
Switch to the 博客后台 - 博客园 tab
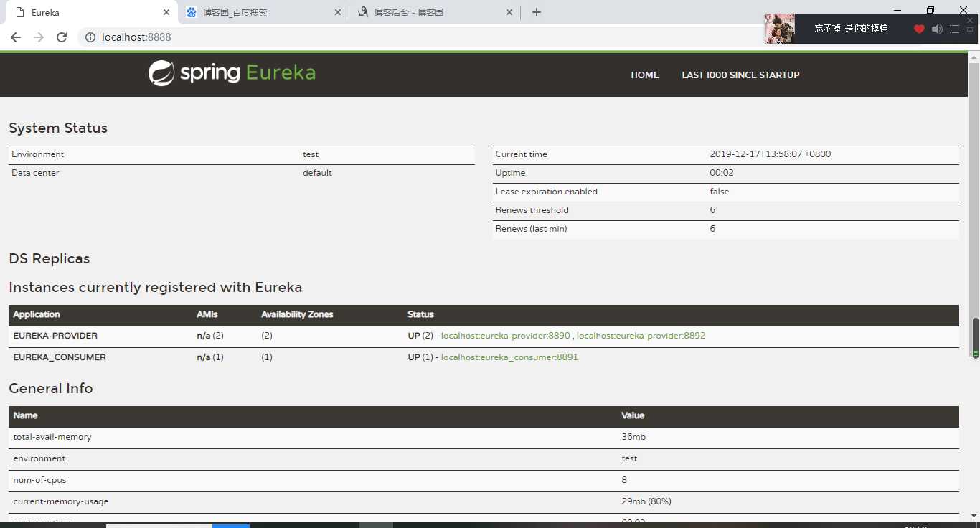pyautogui.click(x=435, y=12)
